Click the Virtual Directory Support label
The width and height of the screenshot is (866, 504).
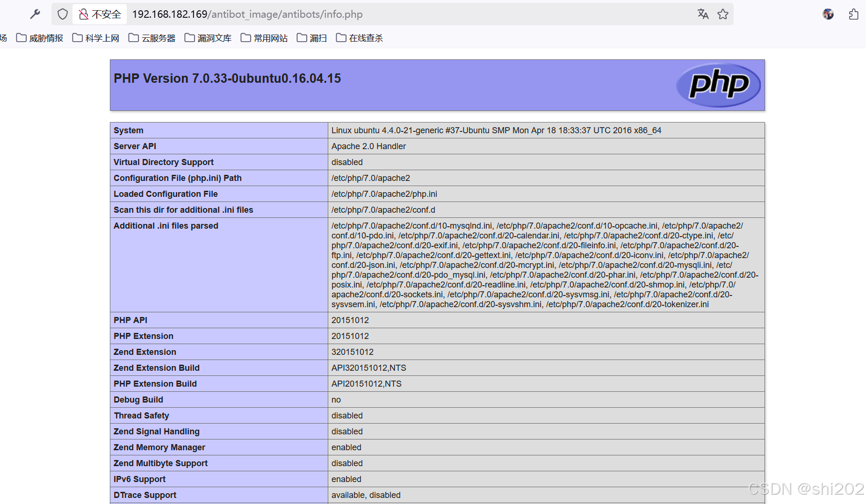point(164,162)
